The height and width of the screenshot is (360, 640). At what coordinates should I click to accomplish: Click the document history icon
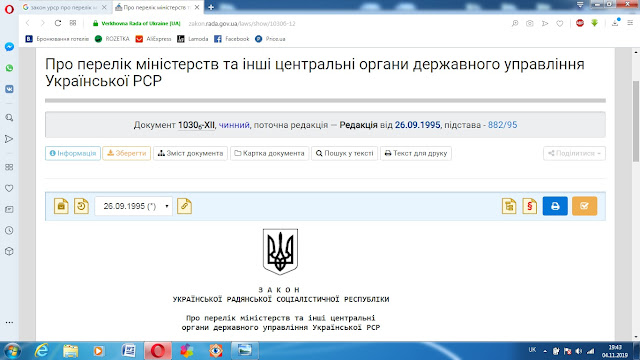pyautogui.click(x=81, y=206)
